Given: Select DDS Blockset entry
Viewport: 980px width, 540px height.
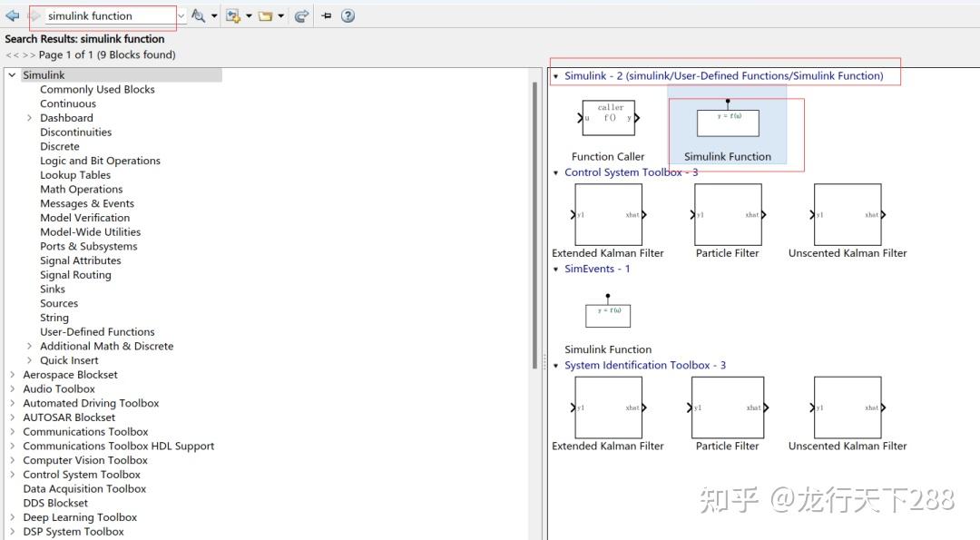Looking at the screenshot, I should [x=55, y=503].
